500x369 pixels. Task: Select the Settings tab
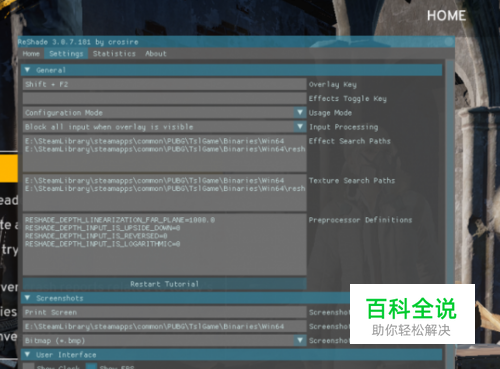[66, 54]
